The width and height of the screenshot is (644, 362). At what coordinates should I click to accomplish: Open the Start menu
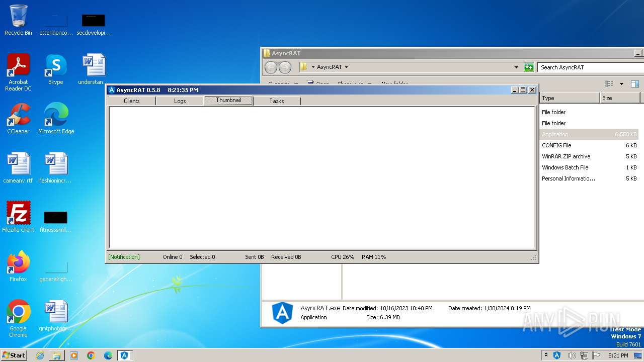click(x=14, y=355)
